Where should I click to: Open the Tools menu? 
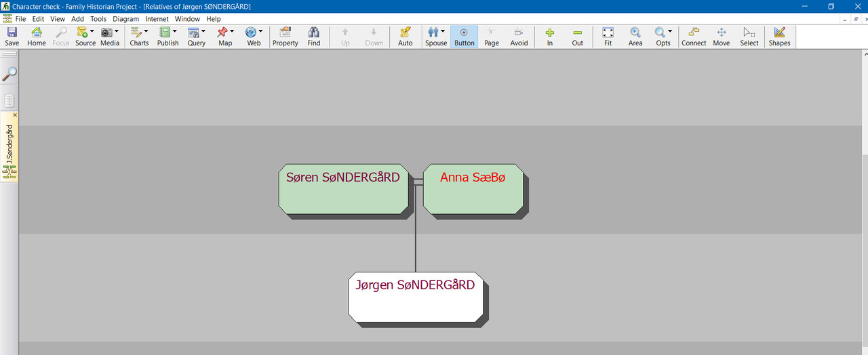[98, 19]
